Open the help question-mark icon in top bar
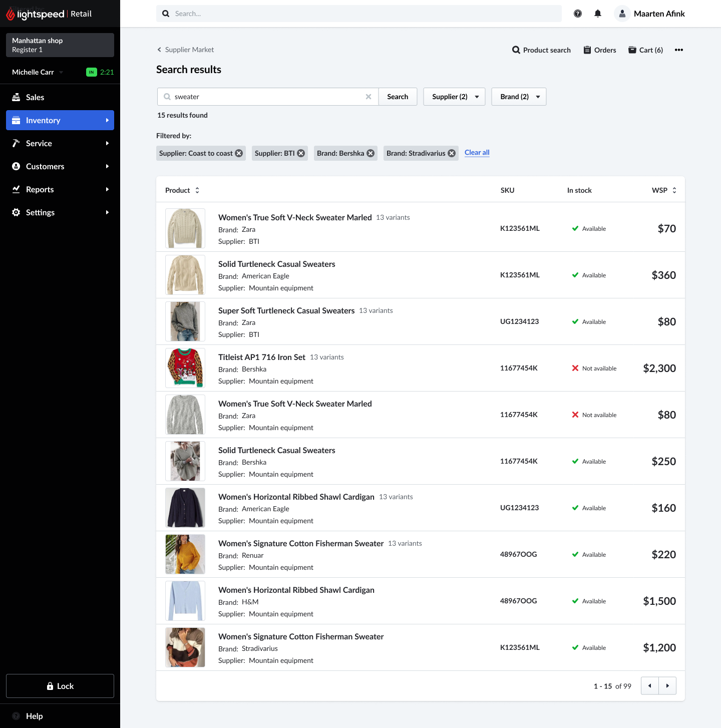721x728 pixels. click(x=578, y=14)
